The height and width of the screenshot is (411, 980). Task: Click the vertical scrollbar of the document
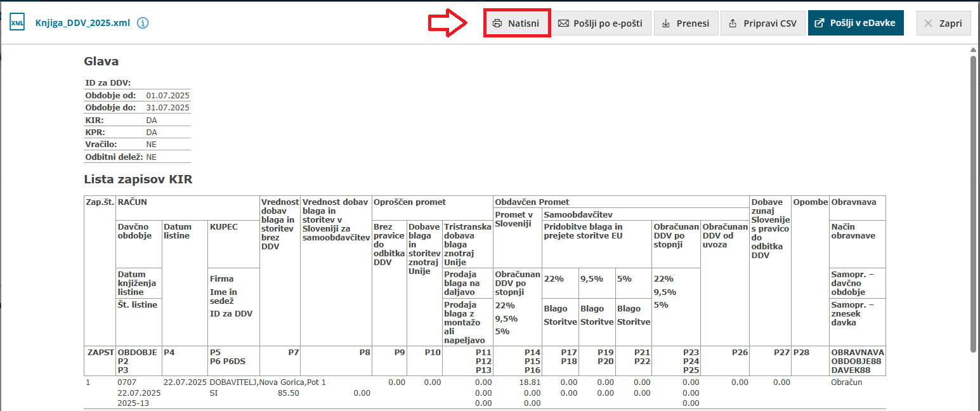pos(974,203)
